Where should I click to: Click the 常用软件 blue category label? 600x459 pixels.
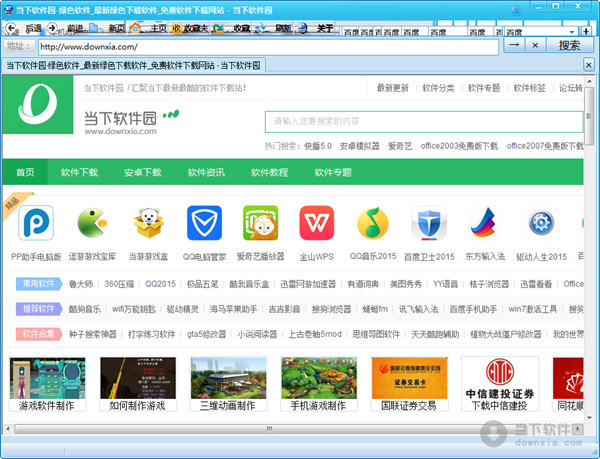click(39, 284)
